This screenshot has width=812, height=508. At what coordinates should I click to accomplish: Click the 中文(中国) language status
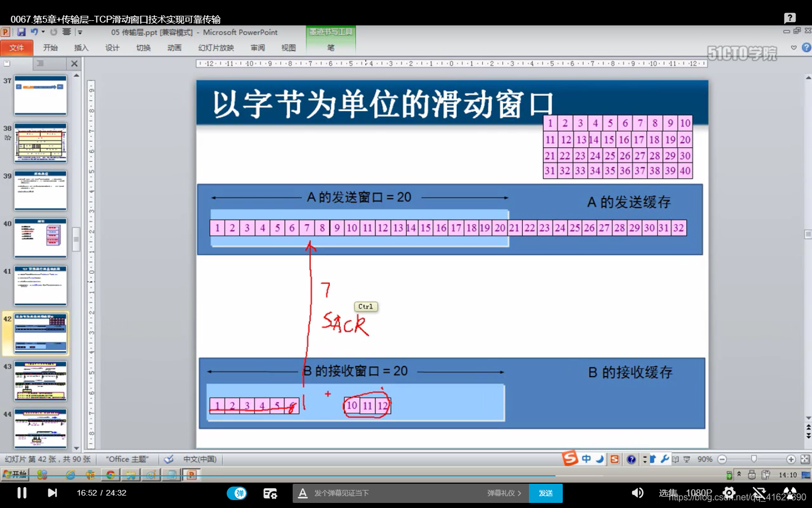point(200,459)
